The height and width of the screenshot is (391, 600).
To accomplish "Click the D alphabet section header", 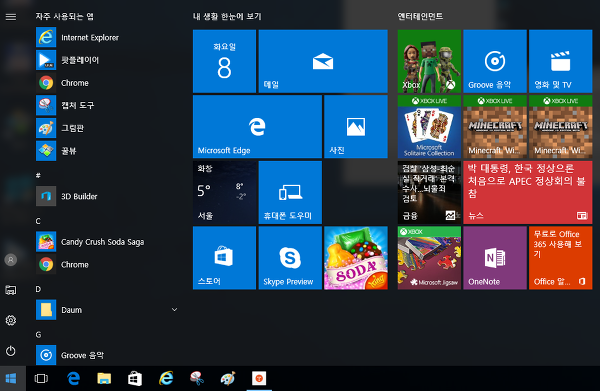I will pyautogui.click(x=38, y=289).
